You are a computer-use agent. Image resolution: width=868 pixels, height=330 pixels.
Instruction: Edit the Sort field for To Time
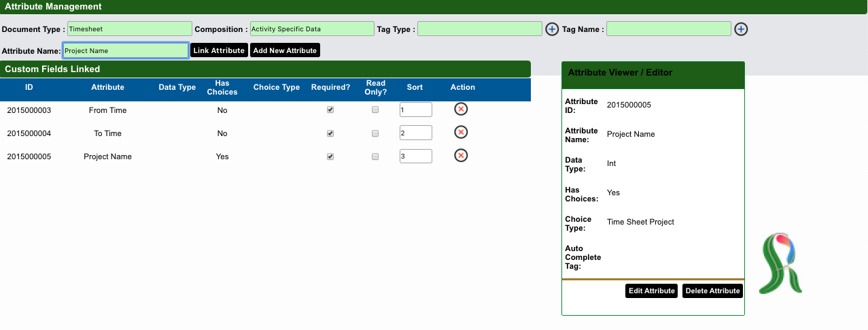(416, 133)
